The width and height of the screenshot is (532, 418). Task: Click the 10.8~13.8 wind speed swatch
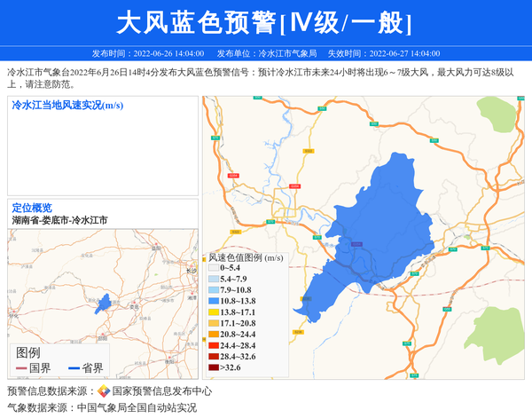coord(214,302)
